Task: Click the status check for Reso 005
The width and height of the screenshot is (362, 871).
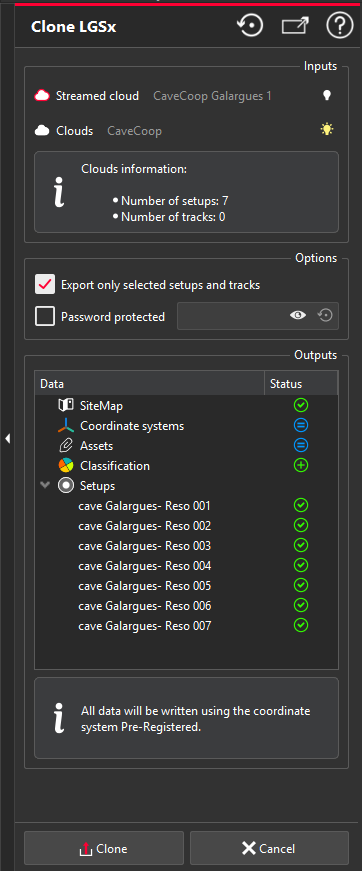Action: 301,585
